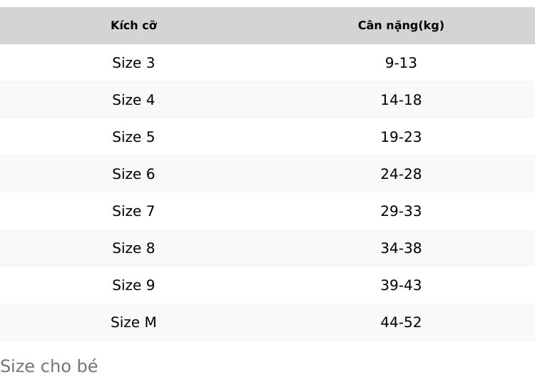Select the 44-52 weight cell
The image size is (535, 392).
click(401, 322)
